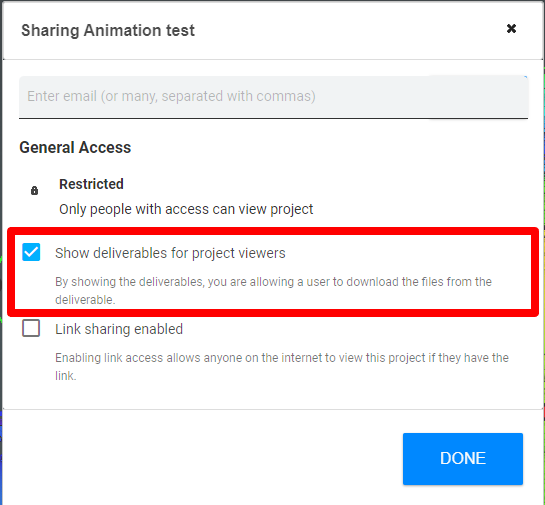Image resolution: width=545 pixels, height=505 pixels.
Task: Click the word "link." ending link description
Action: (x=66, y=376)
